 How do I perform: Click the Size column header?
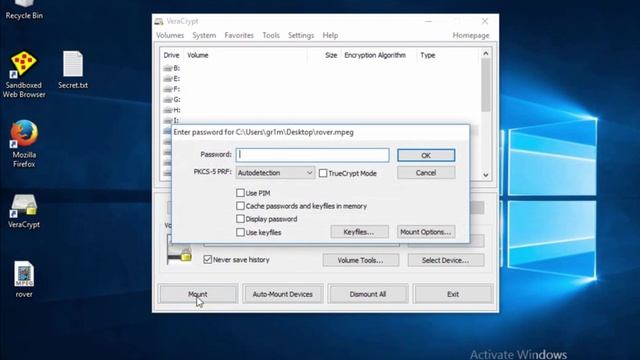tap(324, 55)
